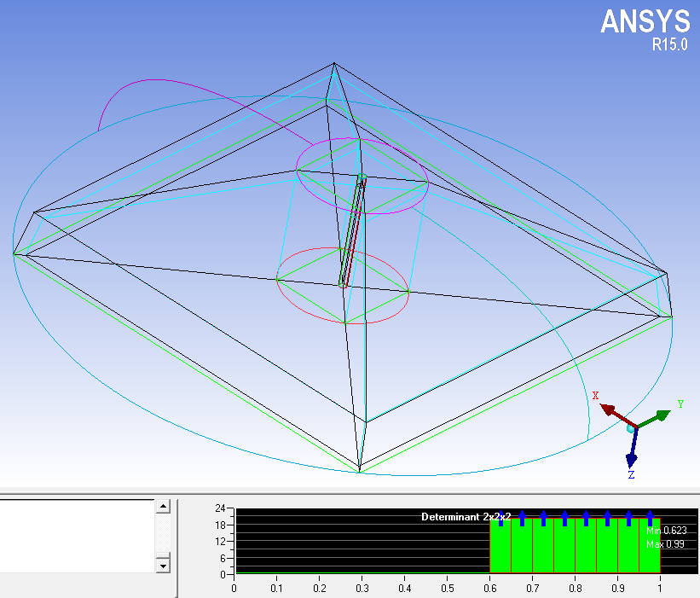Click the ANSYS R15.0 logo

[644, 30]
